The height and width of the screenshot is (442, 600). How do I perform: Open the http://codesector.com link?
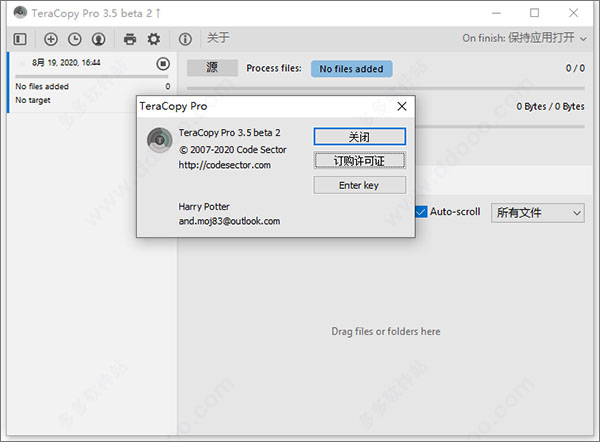[225, 165]
